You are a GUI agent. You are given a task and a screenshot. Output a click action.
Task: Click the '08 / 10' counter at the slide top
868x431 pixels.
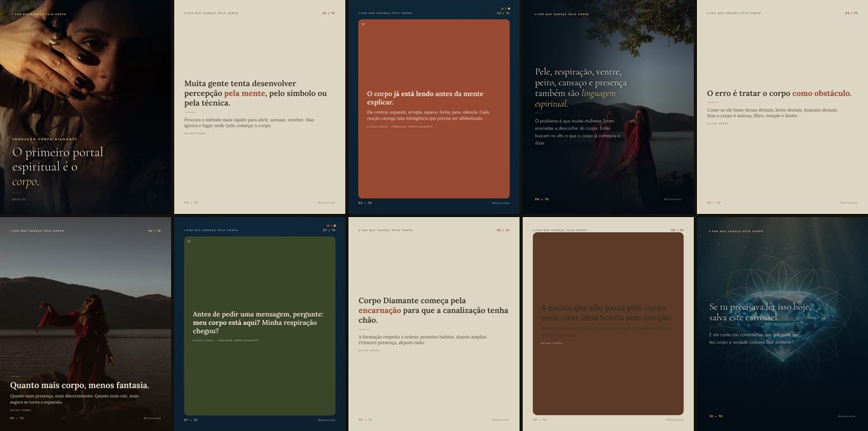(503, 230)
